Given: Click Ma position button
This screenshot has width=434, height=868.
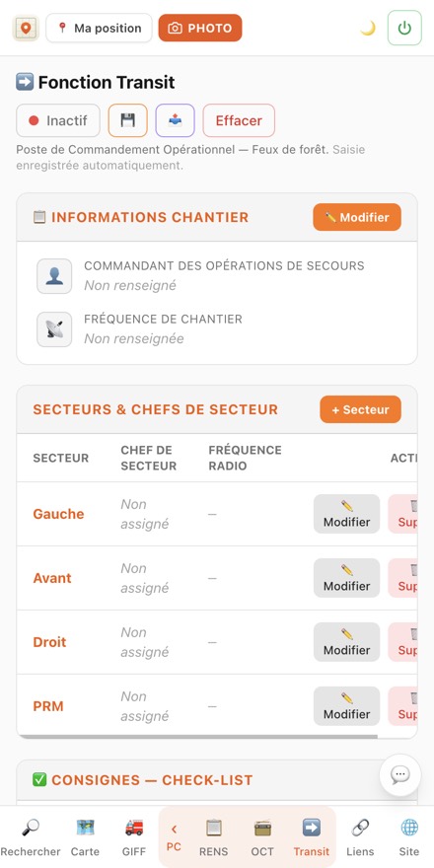Looking at the screenshot, I should pyautogui.click(x=99, y=28).
